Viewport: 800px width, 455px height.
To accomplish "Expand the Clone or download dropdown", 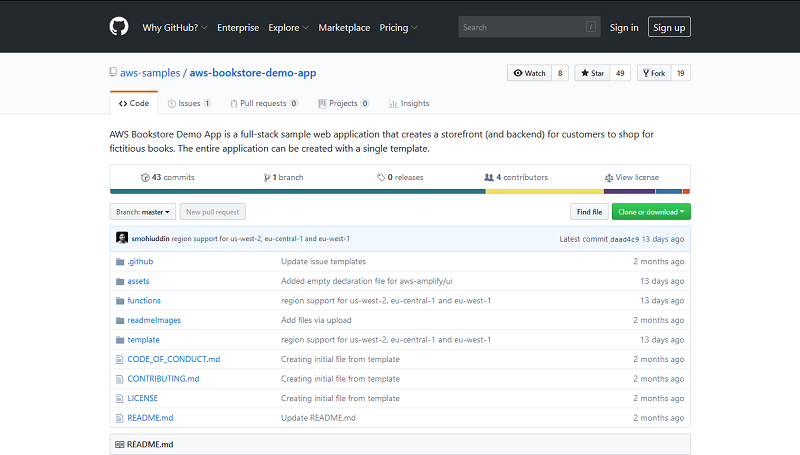I will point(651,212).
